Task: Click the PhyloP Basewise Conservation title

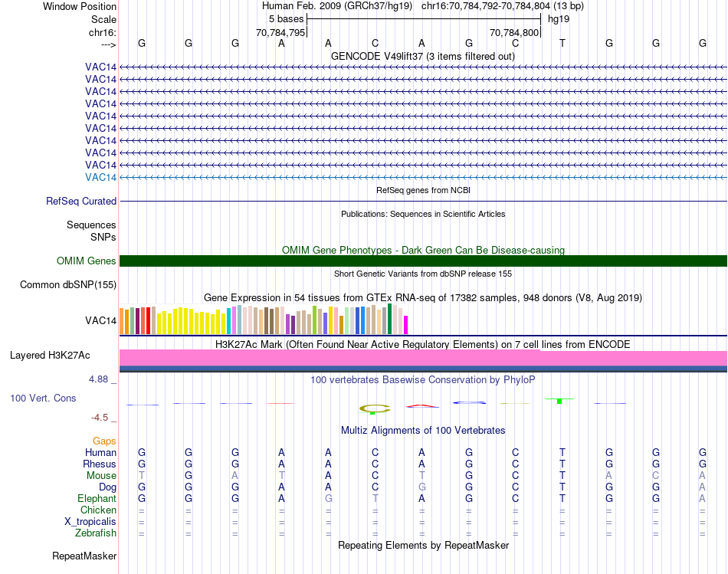Action: (x=423, y=380)
